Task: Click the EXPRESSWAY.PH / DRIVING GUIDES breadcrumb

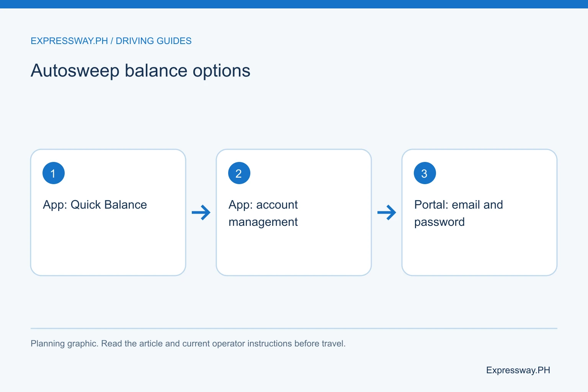Action: (111, 41)
